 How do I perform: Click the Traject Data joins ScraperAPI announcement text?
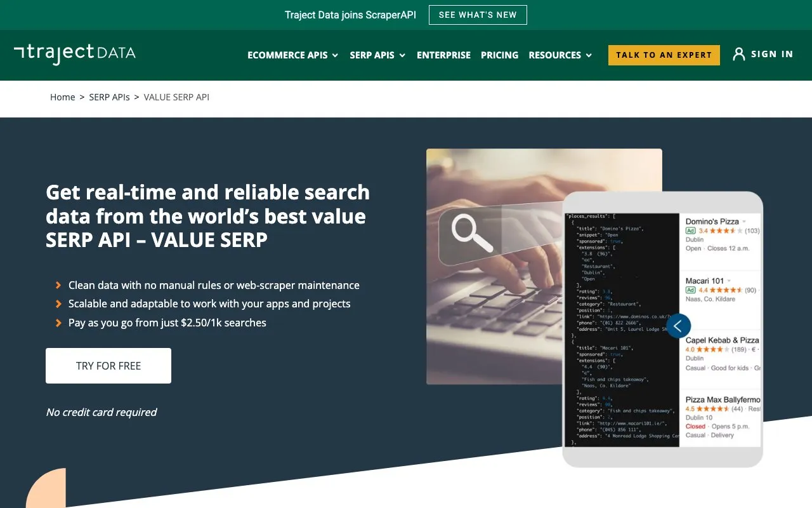tap(350, 15)
